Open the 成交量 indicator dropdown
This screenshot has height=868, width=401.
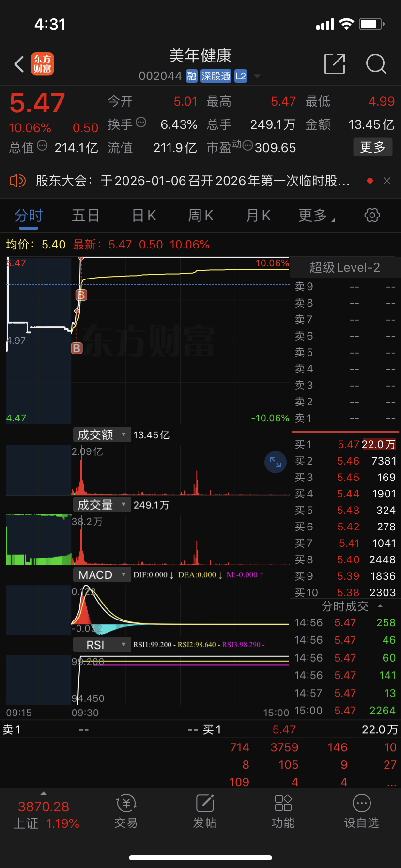coord(102,505)
